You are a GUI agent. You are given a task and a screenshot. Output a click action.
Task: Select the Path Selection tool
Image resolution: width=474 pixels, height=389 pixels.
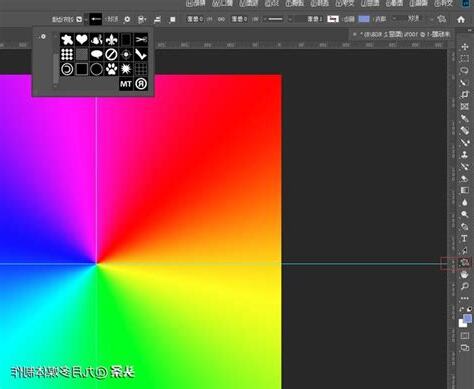coord(465,251)
